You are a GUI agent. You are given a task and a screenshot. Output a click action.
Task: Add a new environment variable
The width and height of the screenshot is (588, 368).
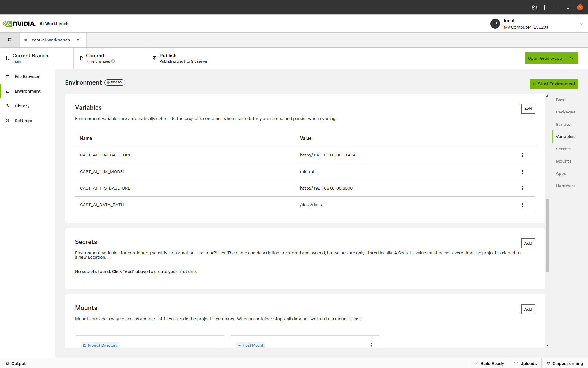(528, 109)
